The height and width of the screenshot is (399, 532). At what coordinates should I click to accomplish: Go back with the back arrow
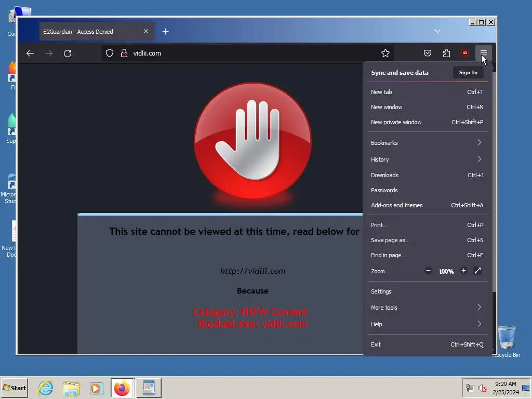click(30, 54)
